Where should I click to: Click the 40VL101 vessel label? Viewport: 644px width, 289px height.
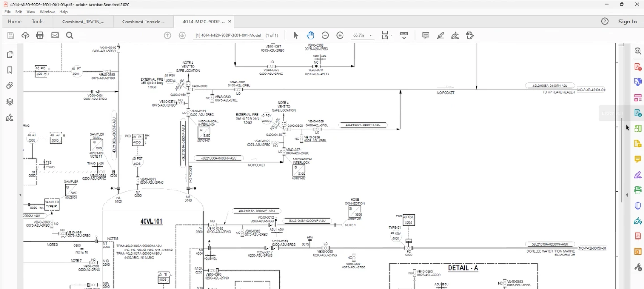coord(151,221)
